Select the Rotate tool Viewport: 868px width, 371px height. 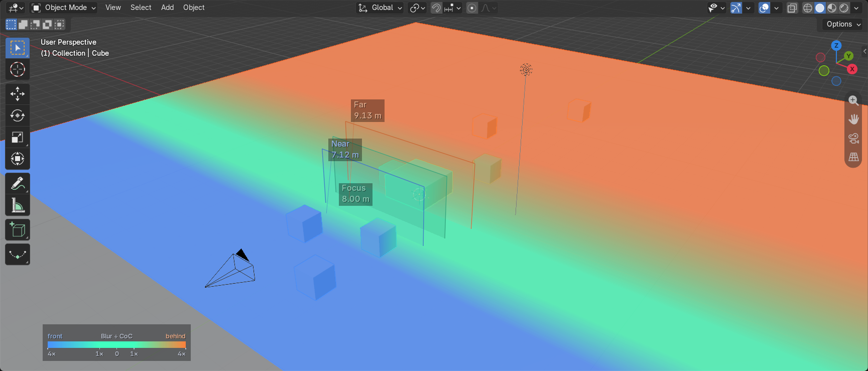18,115
